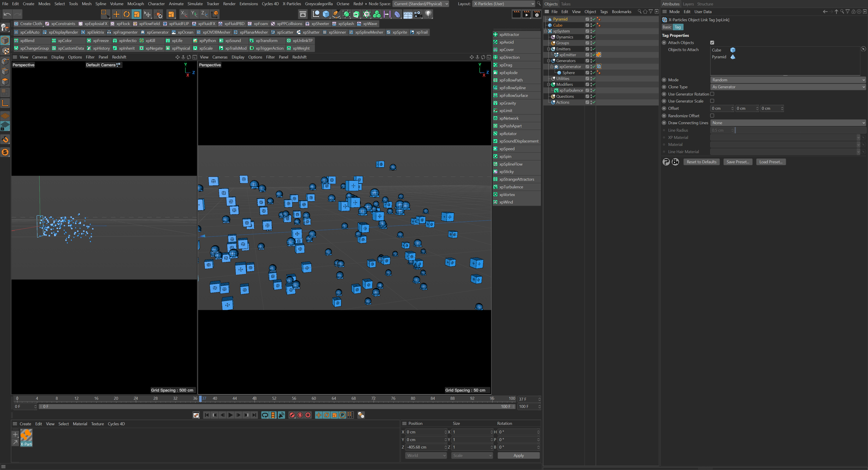
Task: Play the animation forward
Action: (x=231, y=415)
